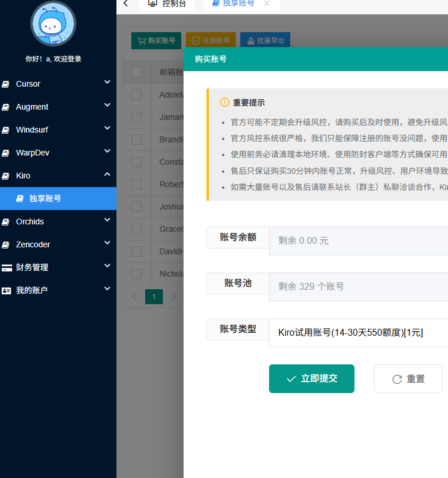Viewport: 448px width, 478px height.
Task: Collapse the Kiro menu chevron
Action: [107, 174]
